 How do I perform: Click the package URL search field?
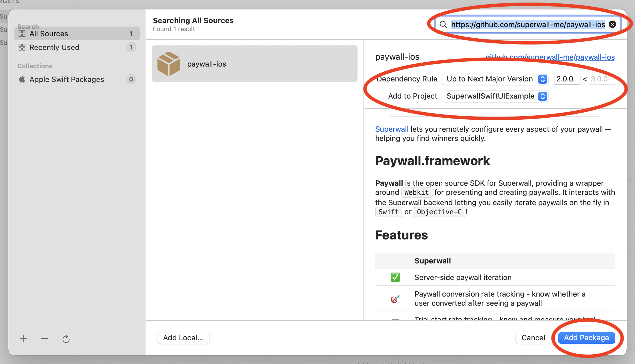tap(528, 24)
